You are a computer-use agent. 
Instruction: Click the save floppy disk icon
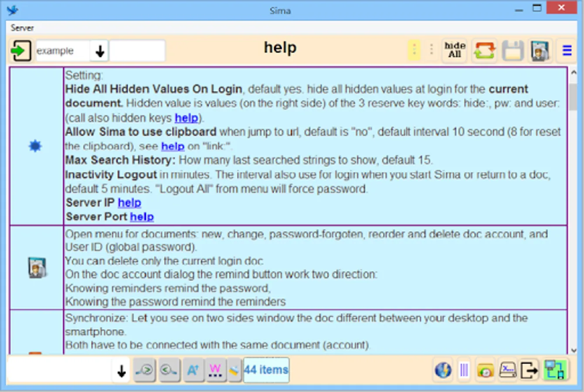(513, 51)
